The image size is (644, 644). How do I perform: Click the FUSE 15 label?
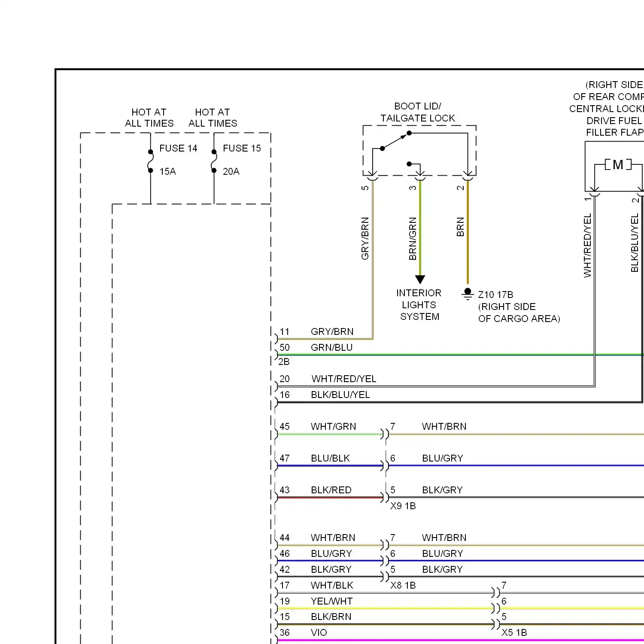242,148
